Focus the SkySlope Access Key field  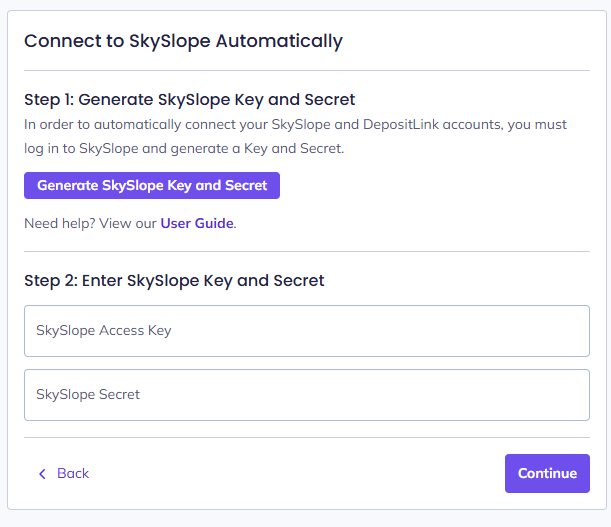pyautogui.click(x=306, y=331)
